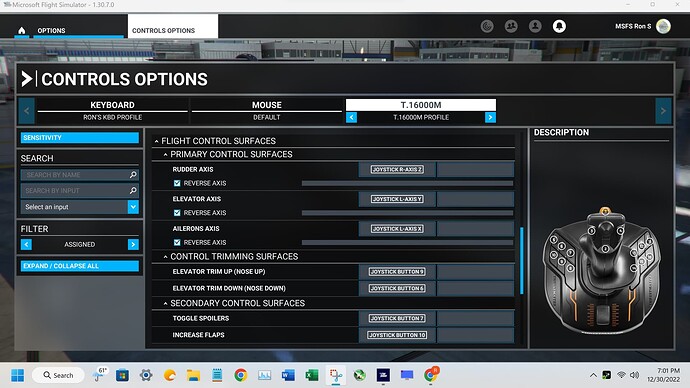
Task: Open the Settings gear icon on the taskbar
Action: (146, 375)
